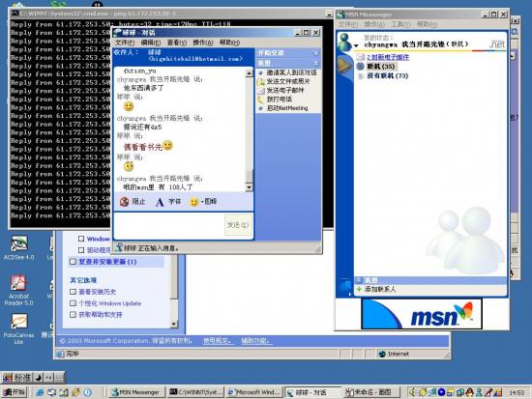The image size is (532, 399).
Task: Tick the Windows checkbox in Windows Update pane
Action: point(81,239)
